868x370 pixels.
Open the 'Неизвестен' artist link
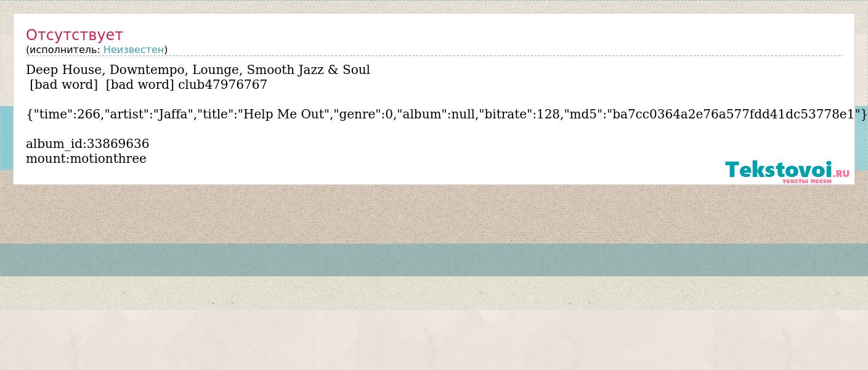coord(134,49)
